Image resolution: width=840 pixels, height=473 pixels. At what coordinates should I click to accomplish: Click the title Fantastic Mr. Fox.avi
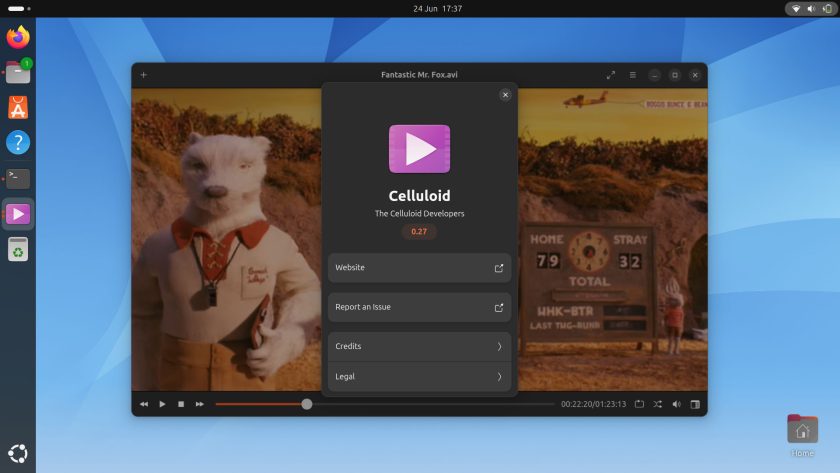419,75
